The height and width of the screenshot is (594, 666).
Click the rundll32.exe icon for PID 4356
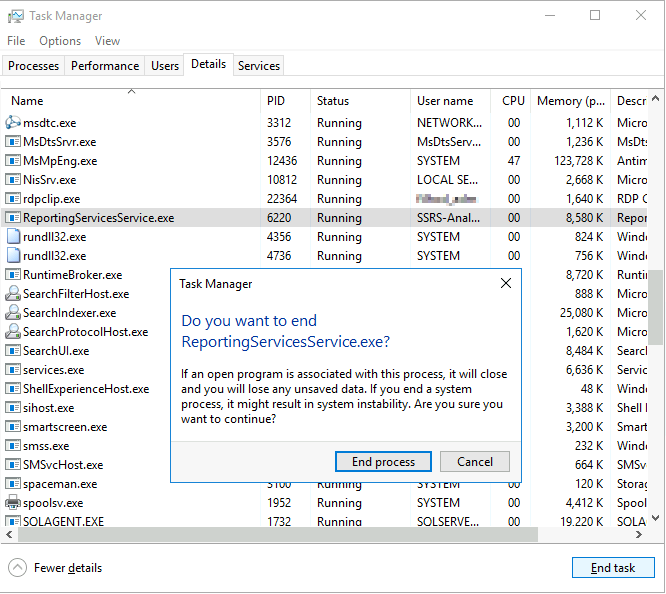pos(13,237)
